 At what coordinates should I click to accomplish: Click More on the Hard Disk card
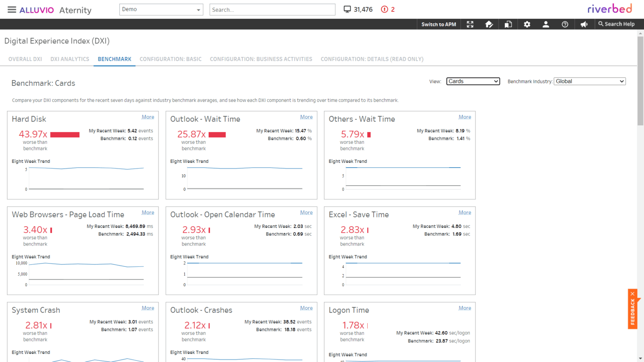(148, 117)
